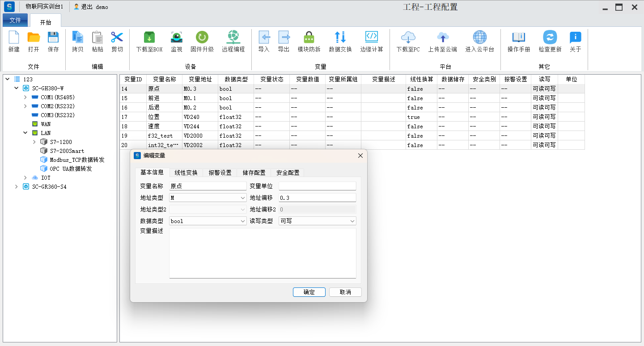
Task: Collapse the LAN tree node
Action: click(x=25, y=133)
